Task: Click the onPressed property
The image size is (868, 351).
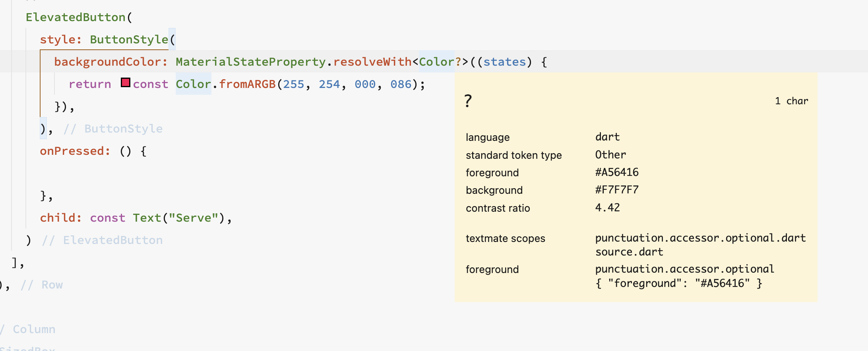Action: (75, 151)
